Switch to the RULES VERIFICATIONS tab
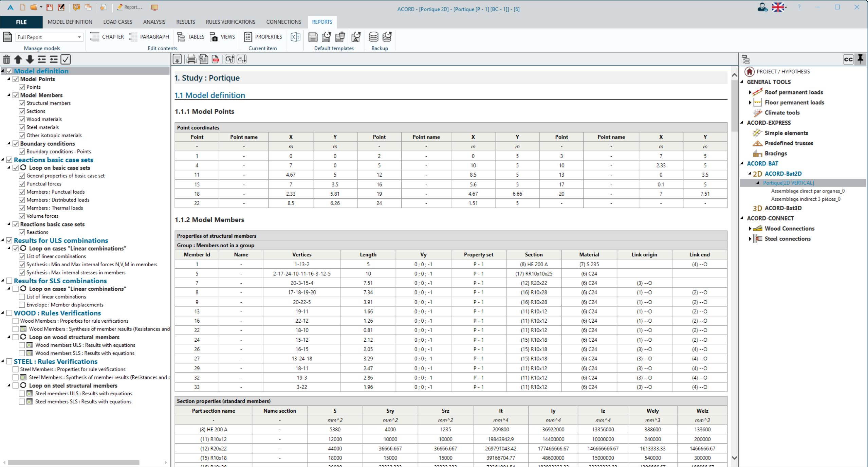This screenshot has height=467, width=868. pyautogui.click(x=230, y=22)
